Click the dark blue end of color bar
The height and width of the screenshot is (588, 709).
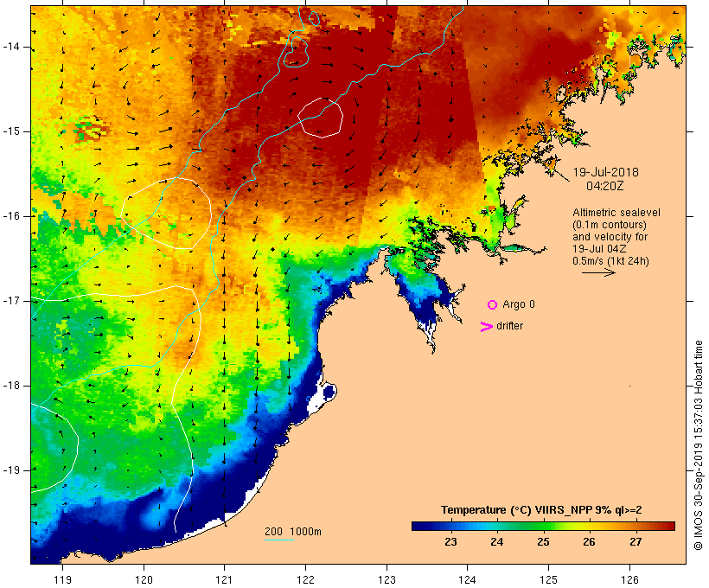point(418,526)
